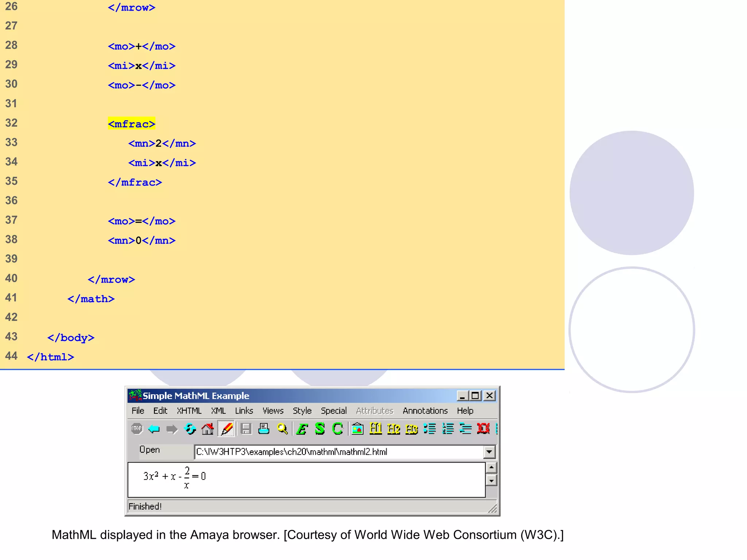Click the <mn>0</mn> code line
The image size is (747, 560).
pos(142,241)
